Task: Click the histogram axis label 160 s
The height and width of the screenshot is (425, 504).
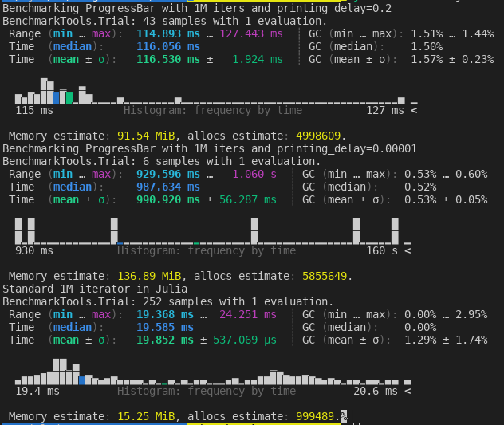Action: 382,250
